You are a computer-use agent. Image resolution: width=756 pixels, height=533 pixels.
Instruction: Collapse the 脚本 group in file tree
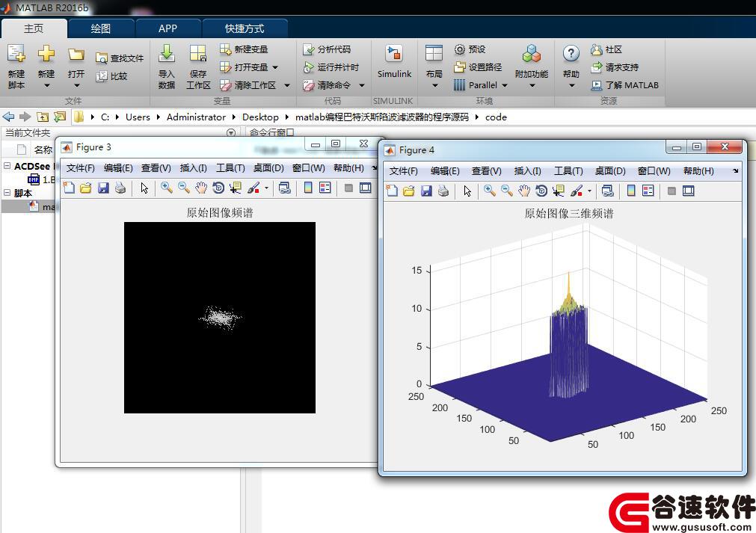[x=7, y=192]
